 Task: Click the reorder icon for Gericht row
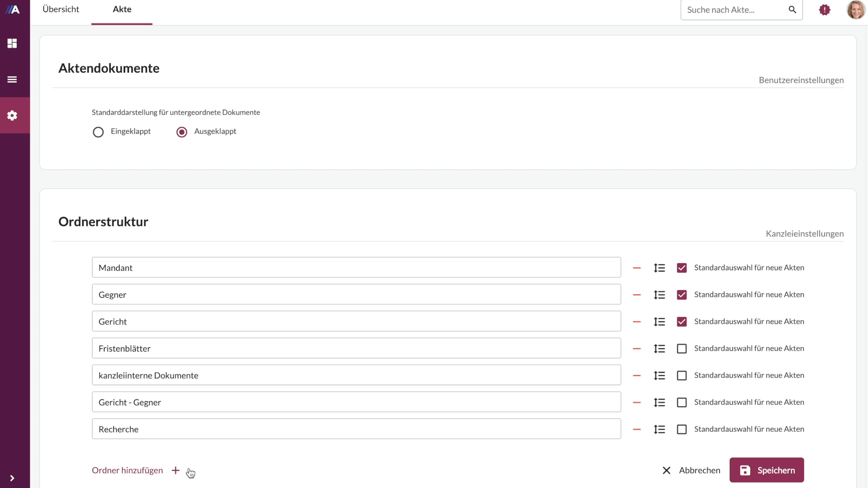click(x=659, y=322)
